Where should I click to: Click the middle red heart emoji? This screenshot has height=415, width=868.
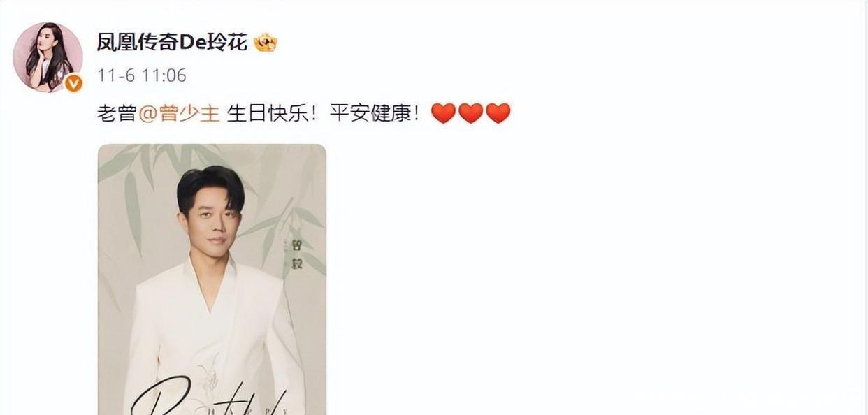470,113
